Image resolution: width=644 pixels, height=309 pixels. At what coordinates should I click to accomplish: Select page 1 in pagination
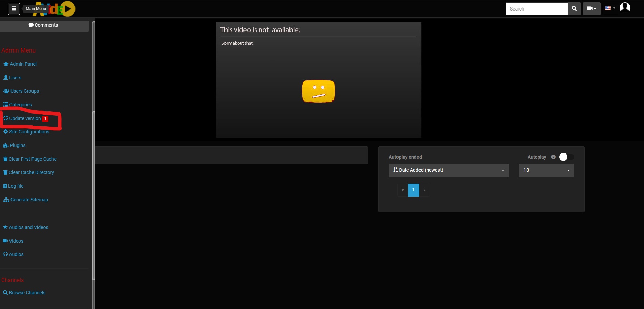[x=413, y=190]
